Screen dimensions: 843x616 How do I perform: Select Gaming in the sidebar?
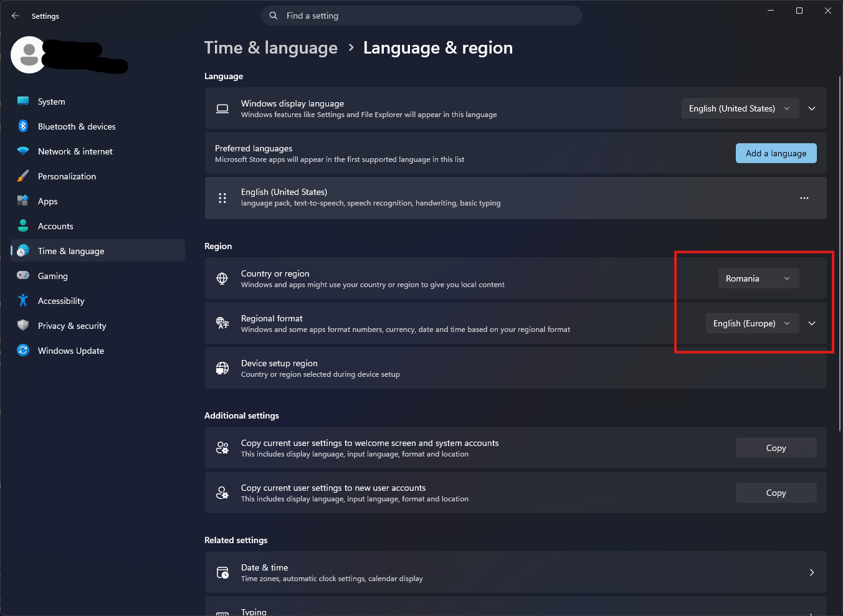(x=98, y=276)
